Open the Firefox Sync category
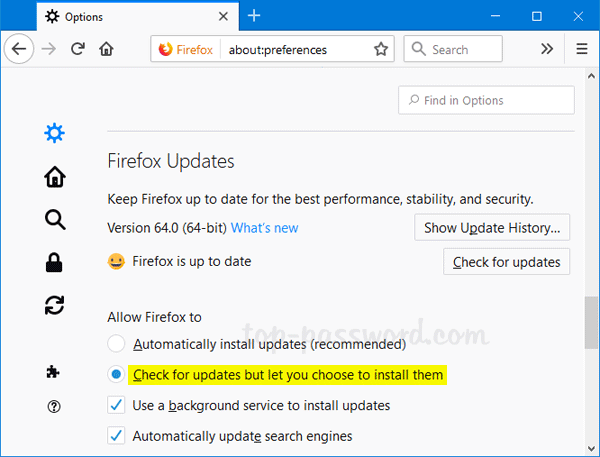Screen dimensions: 600x457 (55, 306)
